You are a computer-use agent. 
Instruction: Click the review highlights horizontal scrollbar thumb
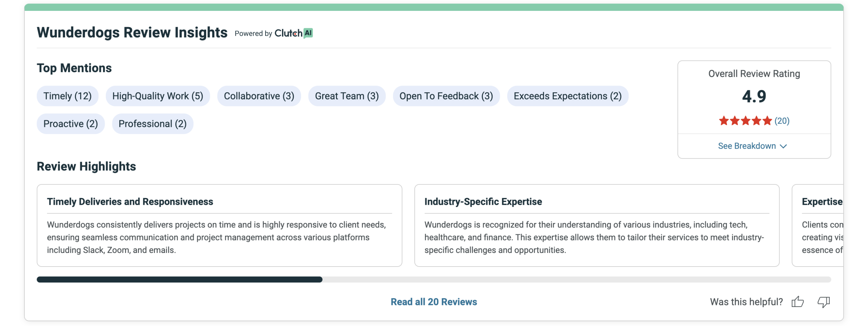179,279
